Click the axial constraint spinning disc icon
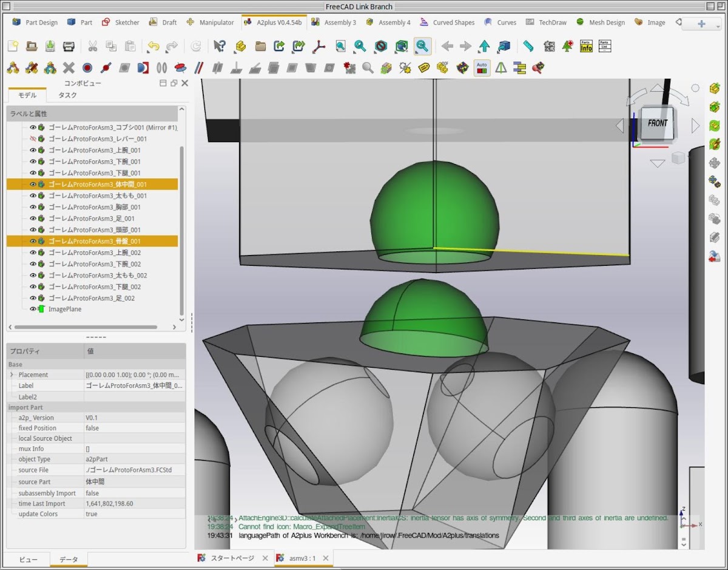 pyautogui.click(x=180, y=67)
